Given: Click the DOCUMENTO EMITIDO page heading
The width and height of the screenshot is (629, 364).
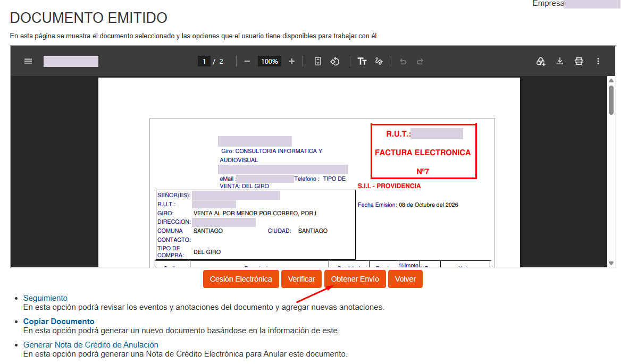Looking at the screenshot, I should click(x=89, y=18).
